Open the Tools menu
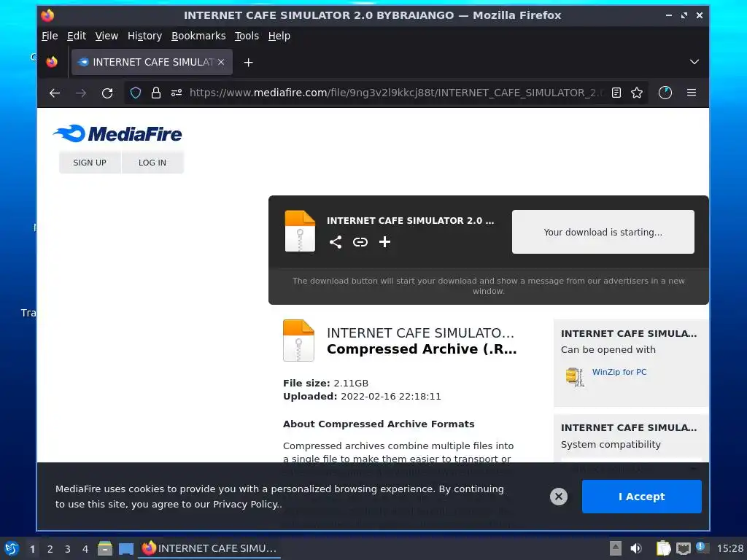Screen dimensions: 747x560 click(x=247, y=36)
